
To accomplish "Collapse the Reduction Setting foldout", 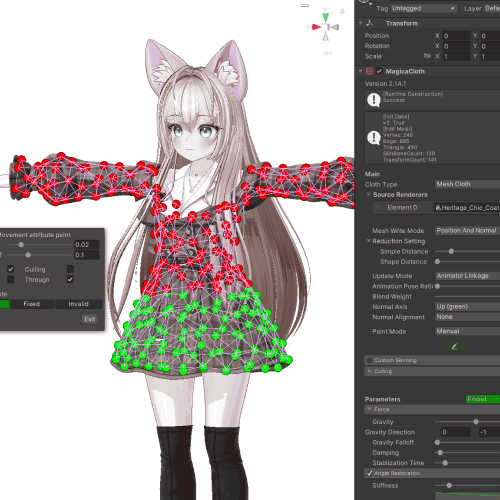I will pyautogui.click(x=368, y=241).
